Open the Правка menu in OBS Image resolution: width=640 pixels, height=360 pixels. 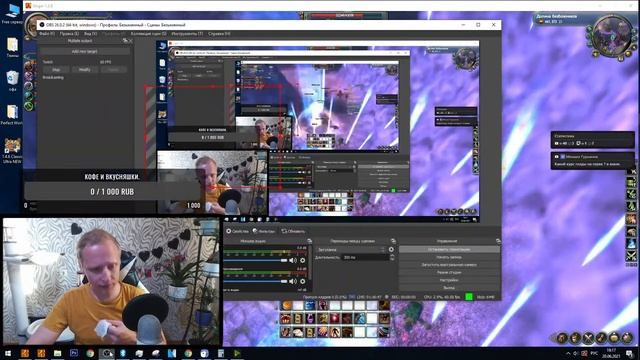69,34
